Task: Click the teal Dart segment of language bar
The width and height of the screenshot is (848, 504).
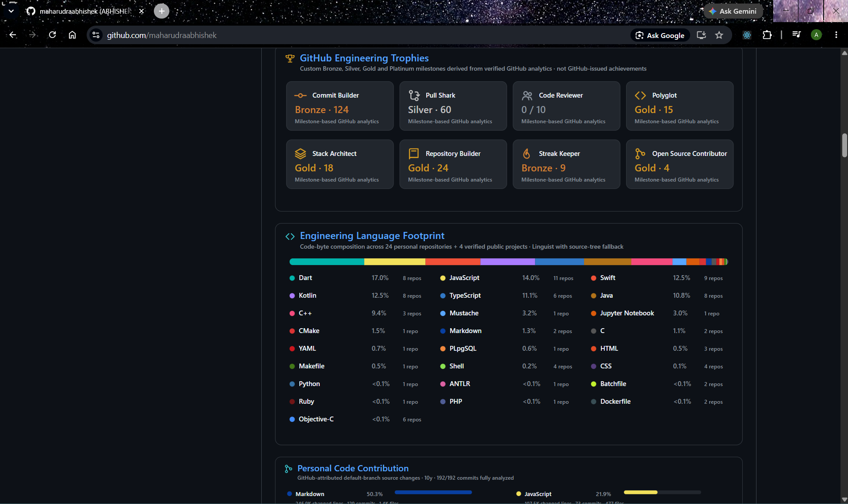Action: pyautogui.click(x=327, y=262)
